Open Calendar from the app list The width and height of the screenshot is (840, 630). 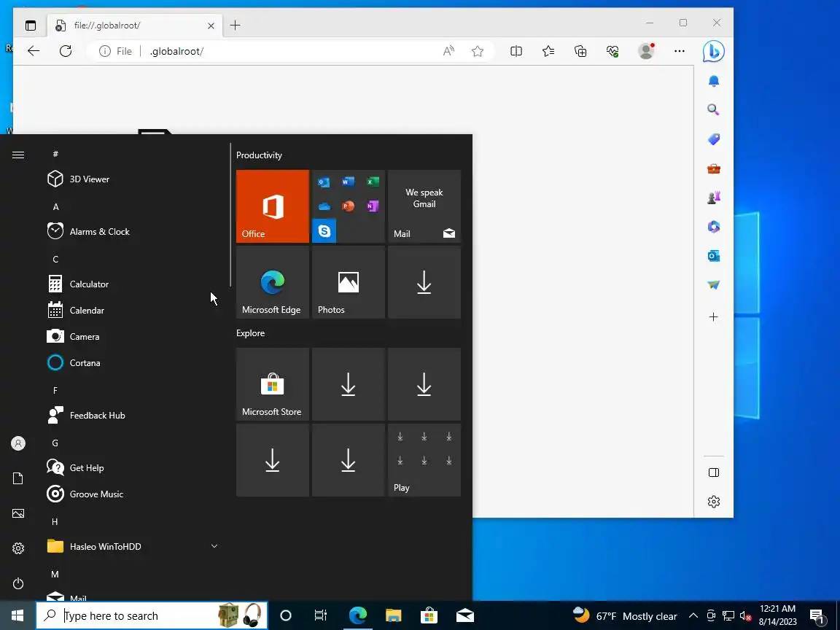[x=131, y=310]
